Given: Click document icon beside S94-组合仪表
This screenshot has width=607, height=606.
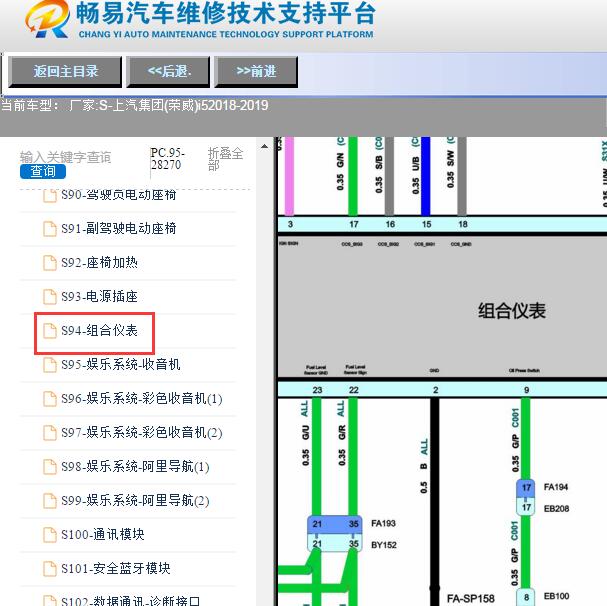Looking at the screenshot, I should pos(50,331).
